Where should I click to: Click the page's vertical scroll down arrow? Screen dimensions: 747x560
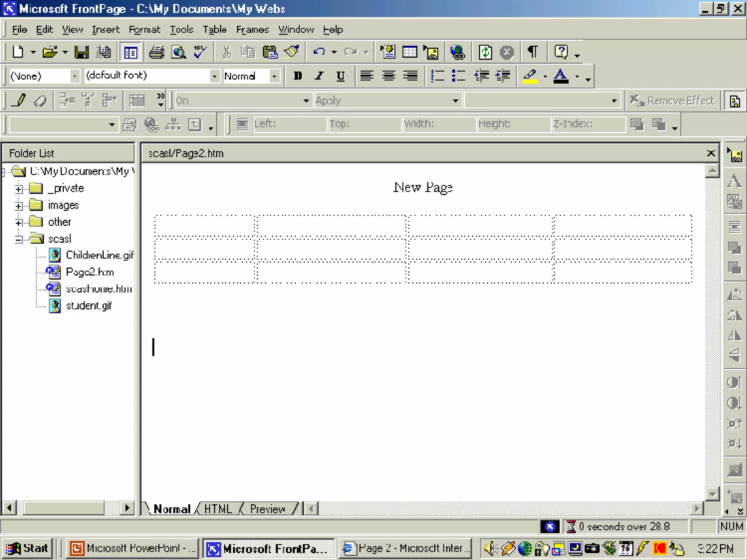tap(712, 494)
